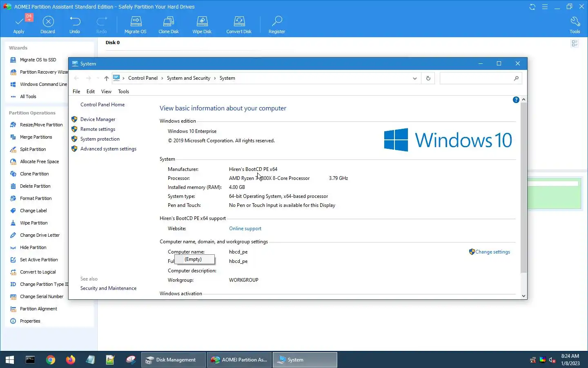The width and height of the screenshot is (588, 368).
Task: Open View menu in System window
Action: tap(106, 92)
